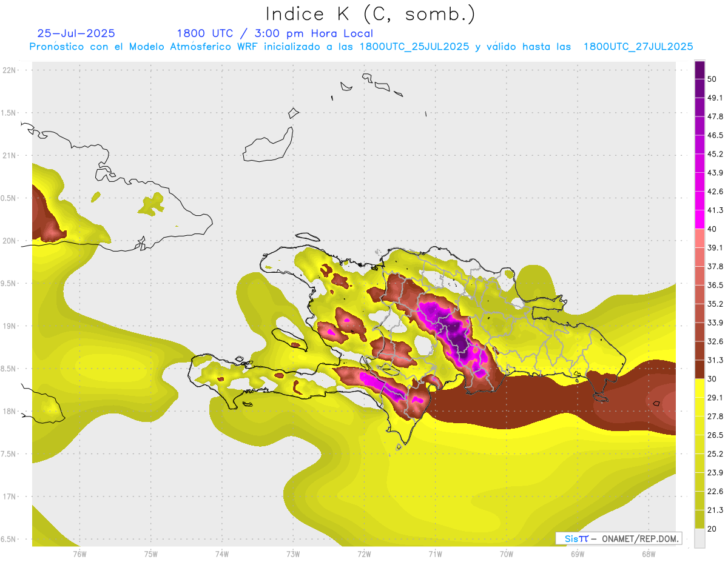Click the colorbar label '31.3'

click(715, 360)
